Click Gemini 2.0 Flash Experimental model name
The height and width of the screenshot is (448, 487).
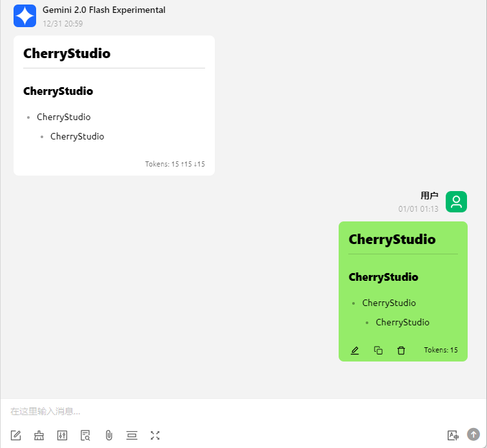point(104,10)
